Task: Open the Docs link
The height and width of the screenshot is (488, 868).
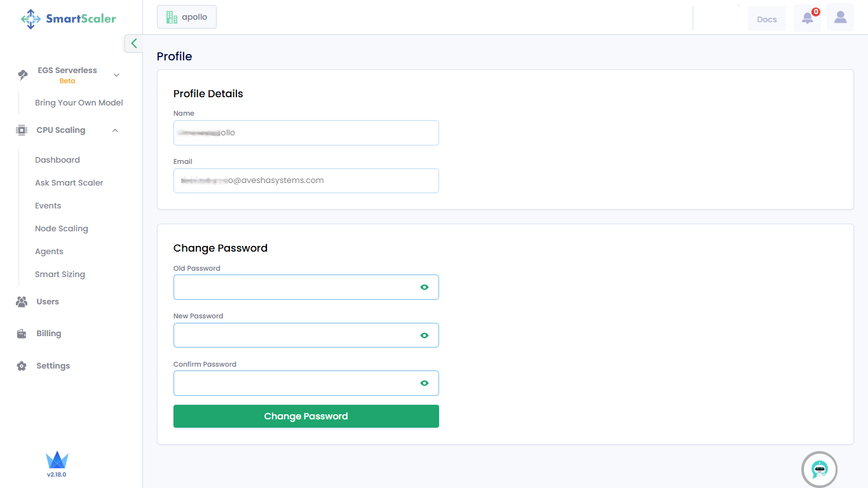Action: coord(767,19)
